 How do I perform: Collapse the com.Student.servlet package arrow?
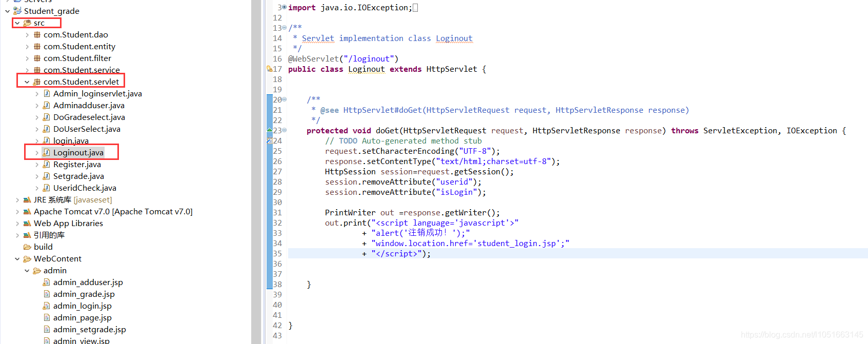(27, 82)
